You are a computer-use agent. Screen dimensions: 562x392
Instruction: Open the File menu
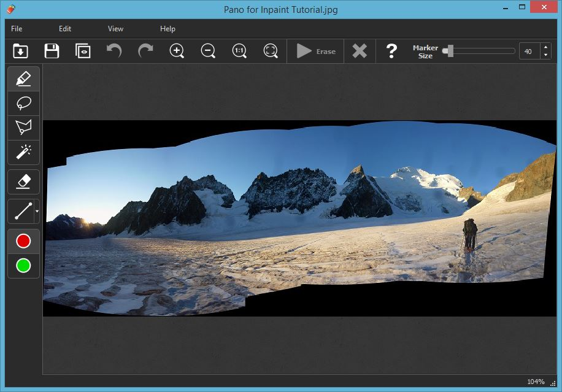click(17, 29)
